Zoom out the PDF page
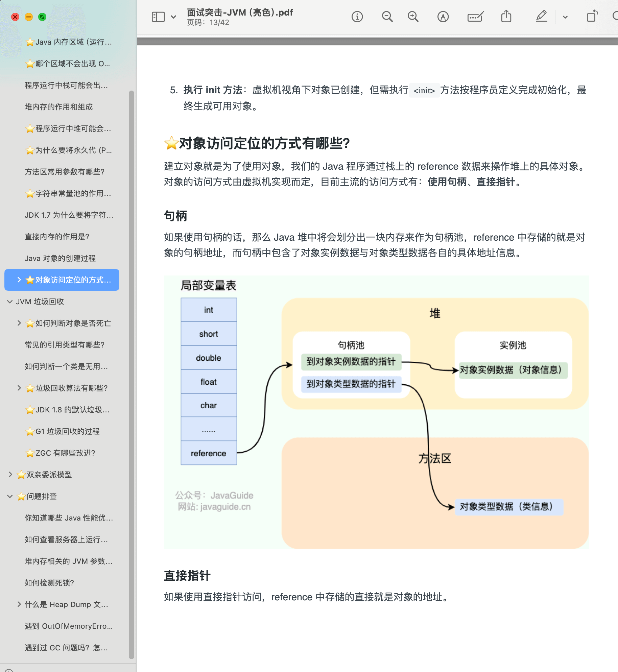Screen dimensions: 618x672 [387, 17]
